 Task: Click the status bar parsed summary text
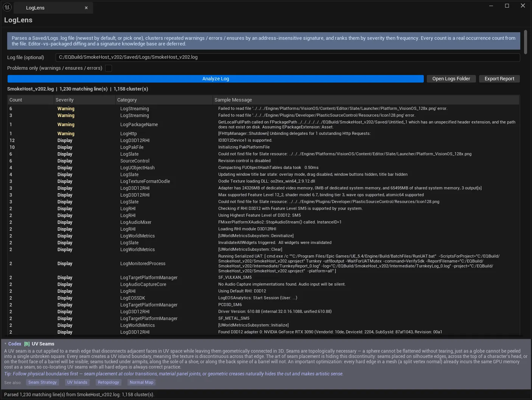(x=79, y=395)
